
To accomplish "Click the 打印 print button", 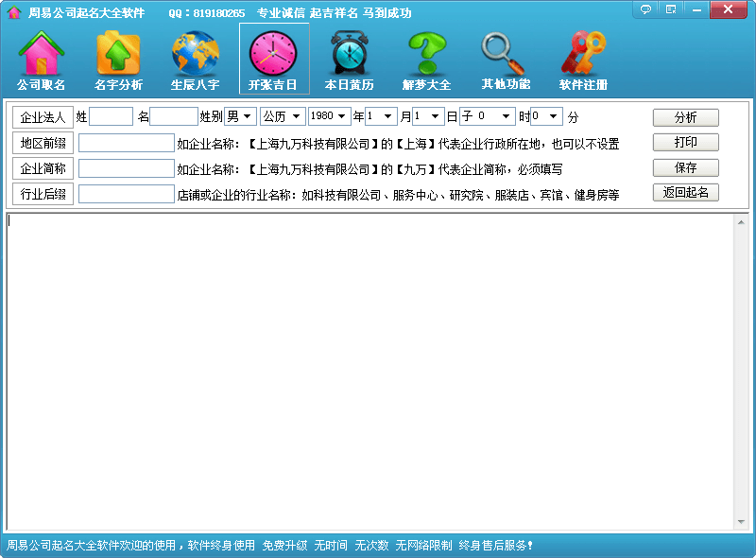I will point(685,143).
